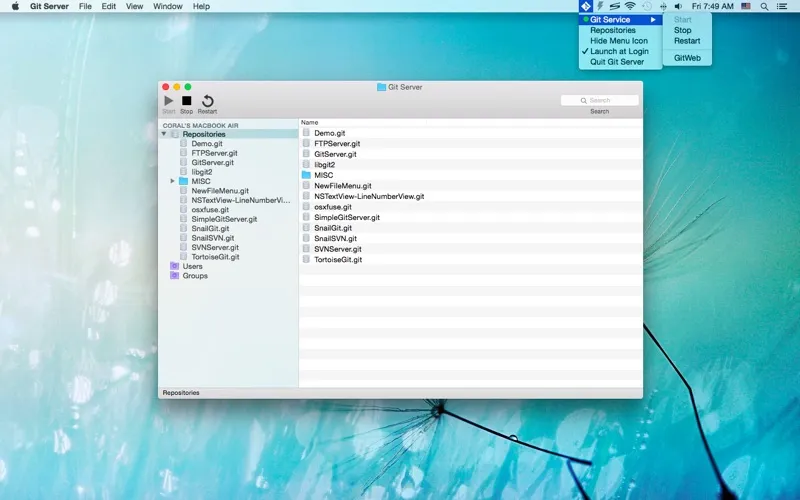This screenshot has height=500, width=800.
Task: Click the Name column header
Action: 309,122
